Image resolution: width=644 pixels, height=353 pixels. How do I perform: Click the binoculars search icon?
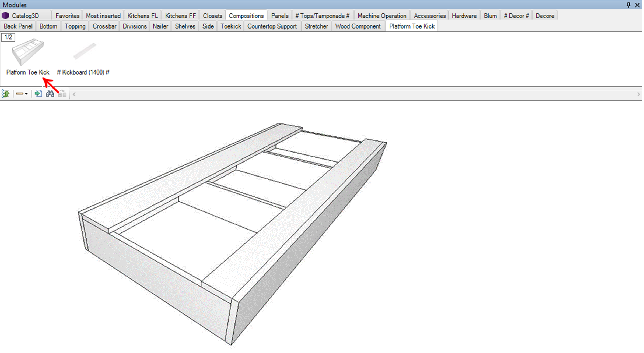50,94
